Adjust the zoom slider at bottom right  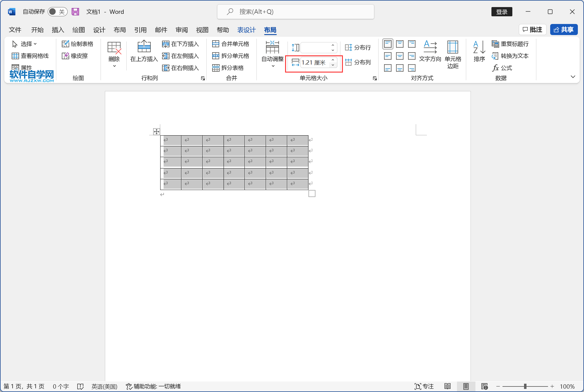click(525, 386)
